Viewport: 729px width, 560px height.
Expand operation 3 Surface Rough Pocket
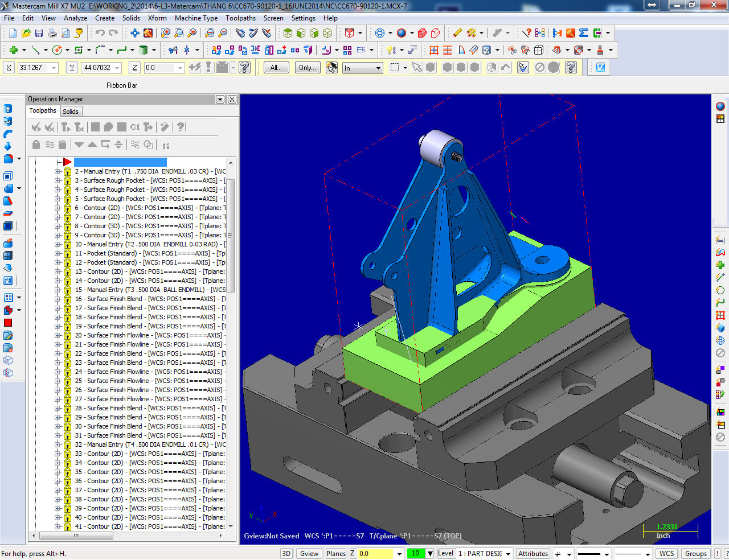tap(57, 181)
